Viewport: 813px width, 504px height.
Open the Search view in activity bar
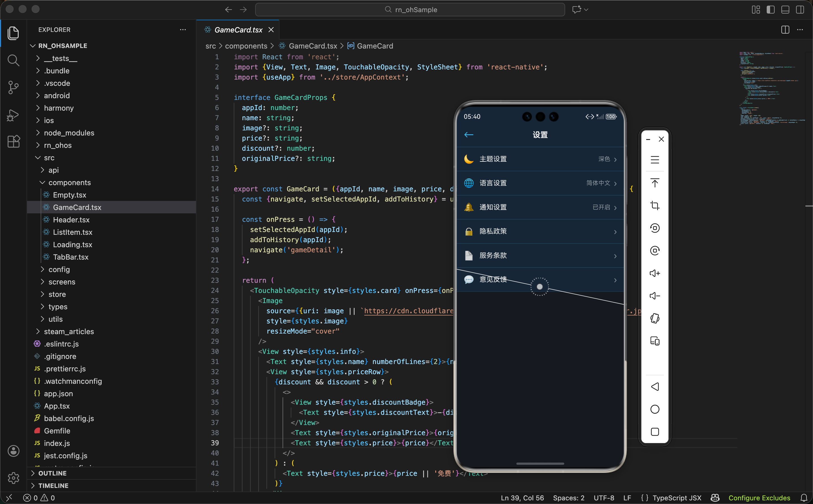13,60
